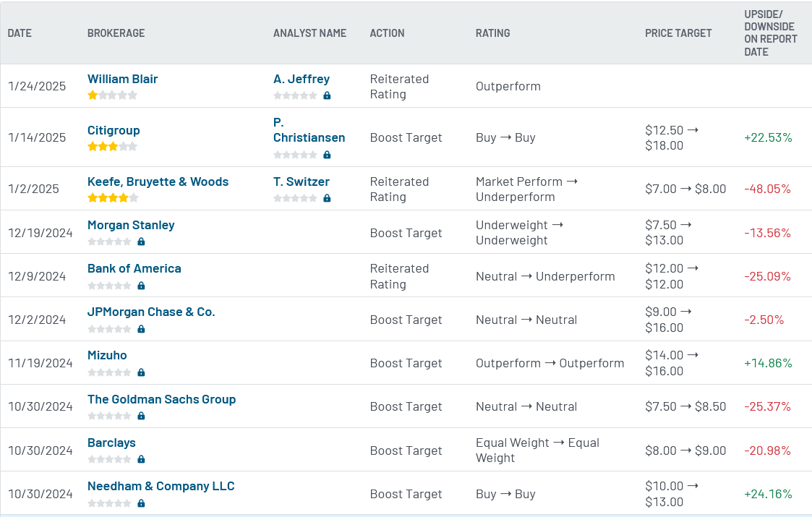The height and width of the screenshot is (517, 812).
Task: Click the grey stars under Mizuho
Action: point(109,372)
